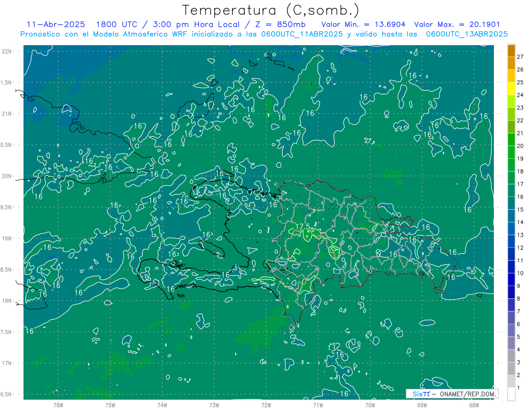Image resolution: width=532 pixels, height=411 pixels.
Task: Pick the gray swatch between 2 and 3
Action: point(511,369)
